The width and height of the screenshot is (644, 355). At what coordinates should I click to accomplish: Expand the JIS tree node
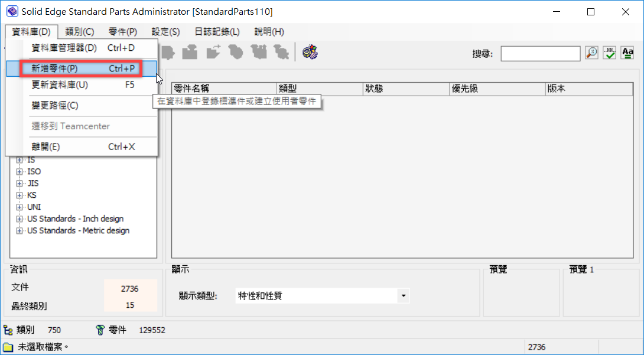19,184
